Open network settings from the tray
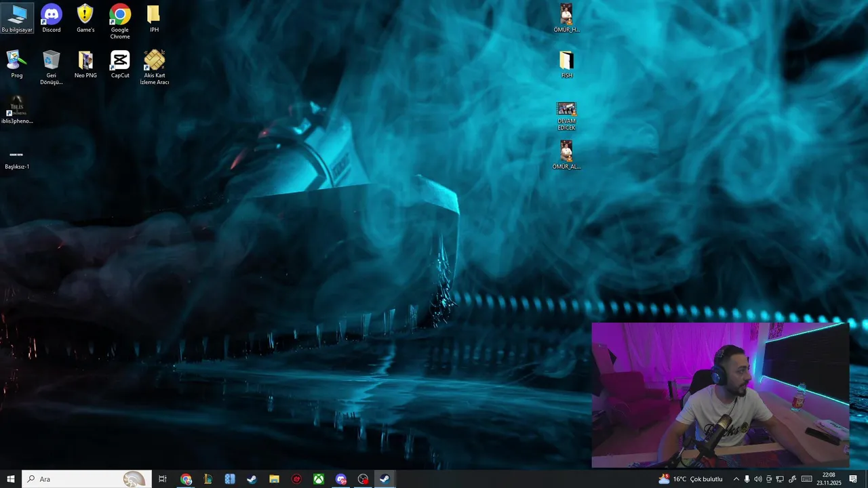 [780, 479]
